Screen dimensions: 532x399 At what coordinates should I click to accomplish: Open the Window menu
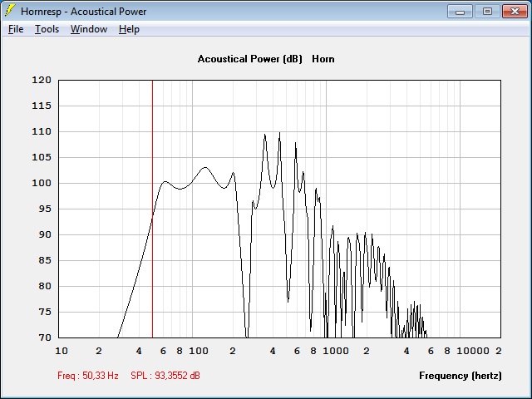[89, 29]
